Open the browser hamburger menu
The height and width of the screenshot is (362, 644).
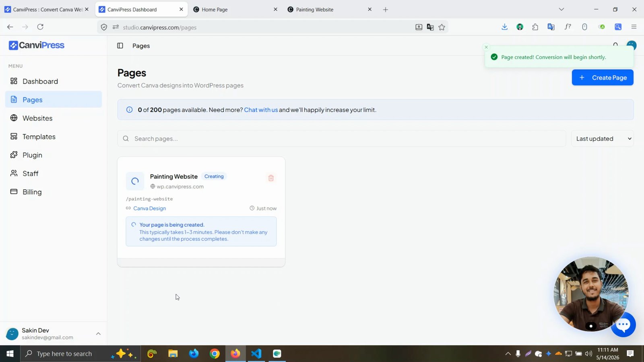coord(634,27)
